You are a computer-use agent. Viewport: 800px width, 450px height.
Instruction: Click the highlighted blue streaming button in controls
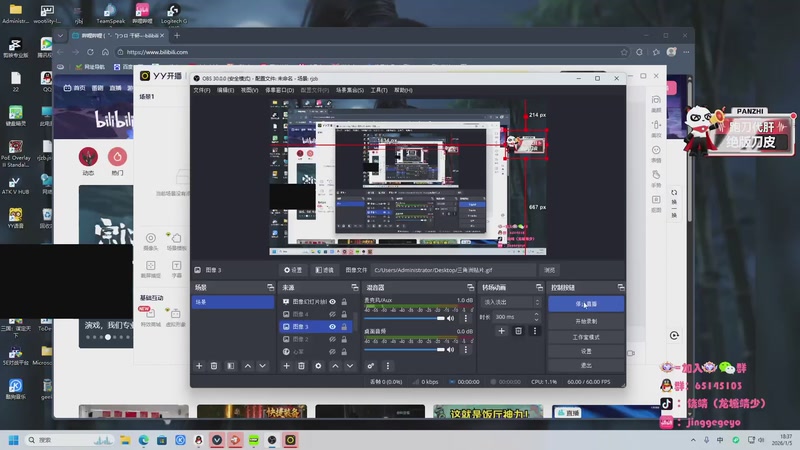(586, 304)
